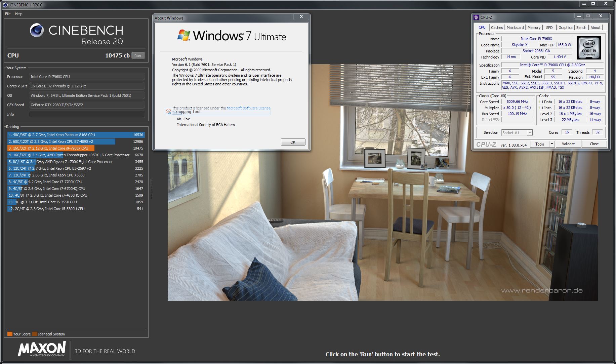616x364 pixels.
Task: Click the orange Your Score legend swatch
Action: pyautogui.click(x=10, y=334)
